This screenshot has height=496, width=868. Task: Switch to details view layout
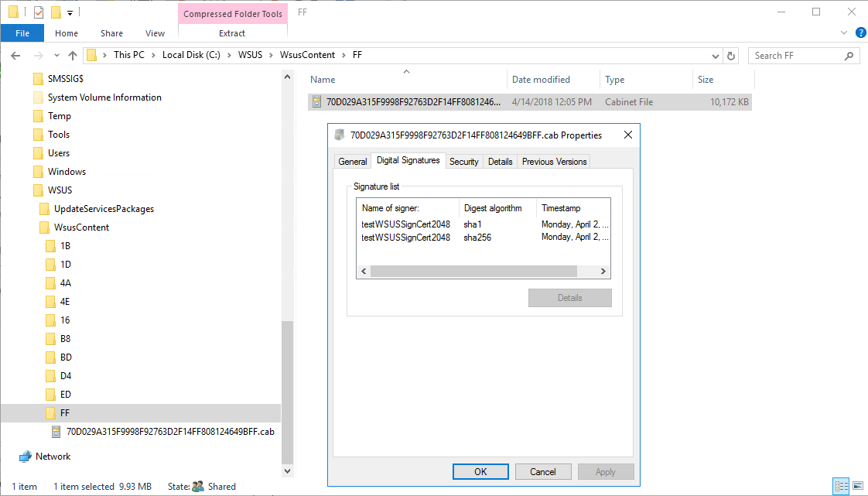(x=841, y=487)
